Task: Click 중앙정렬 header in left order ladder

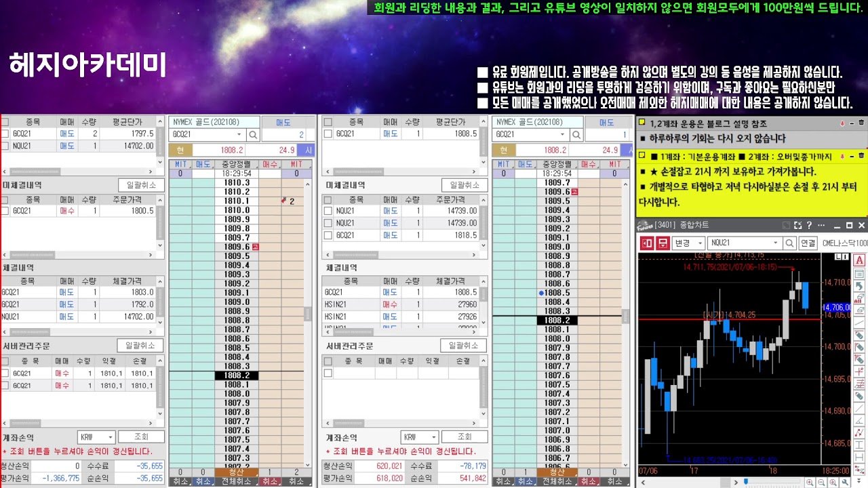Action: [236, 164]
